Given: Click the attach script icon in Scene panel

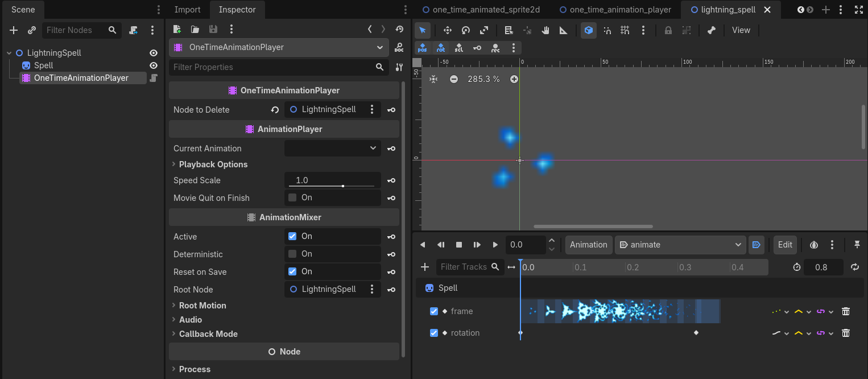Looking at the screenshot, I should coord(133,30).
